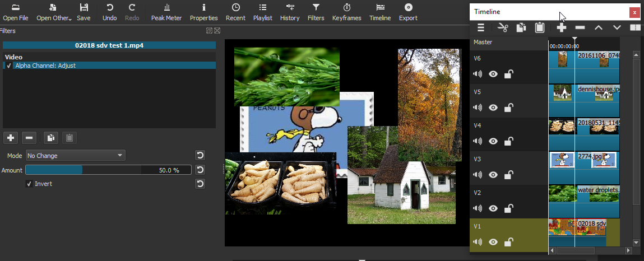
Task: Copy the filters
Action: [51, 138]
